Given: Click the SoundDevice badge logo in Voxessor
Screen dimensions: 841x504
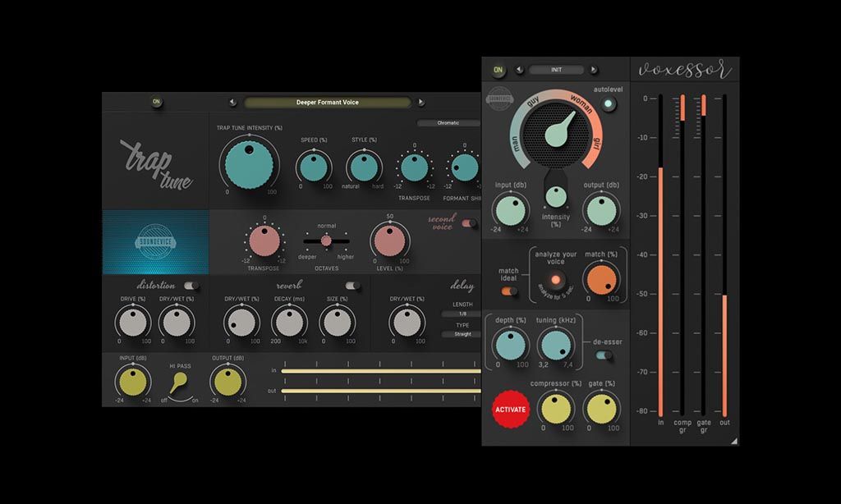Looking at the screenshot, I should (499, 99).
